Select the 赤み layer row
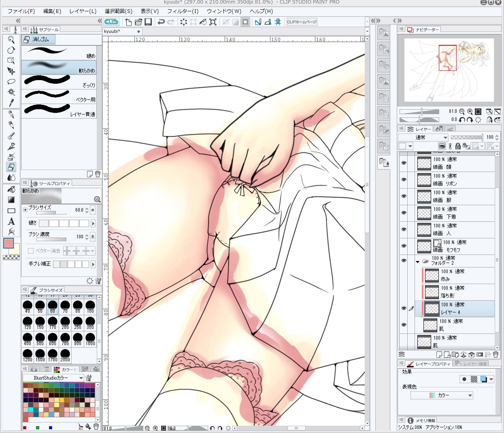The image size is (504, 433). click(x=457, y=276)
